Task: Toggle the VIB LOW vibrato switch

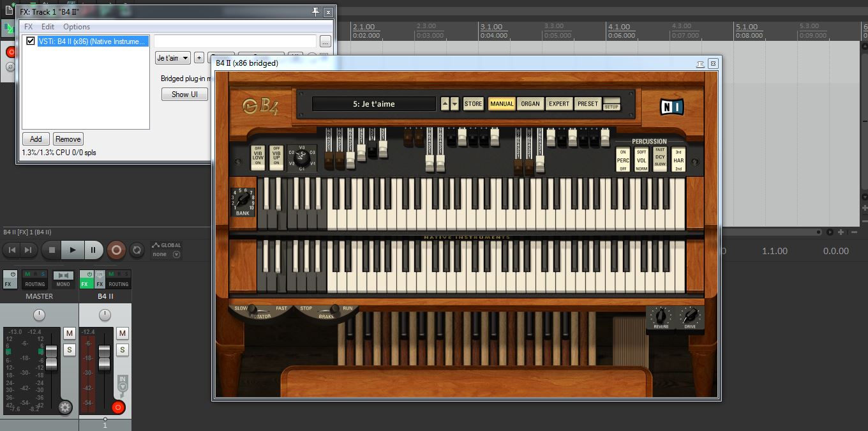Action: (258, 157)
